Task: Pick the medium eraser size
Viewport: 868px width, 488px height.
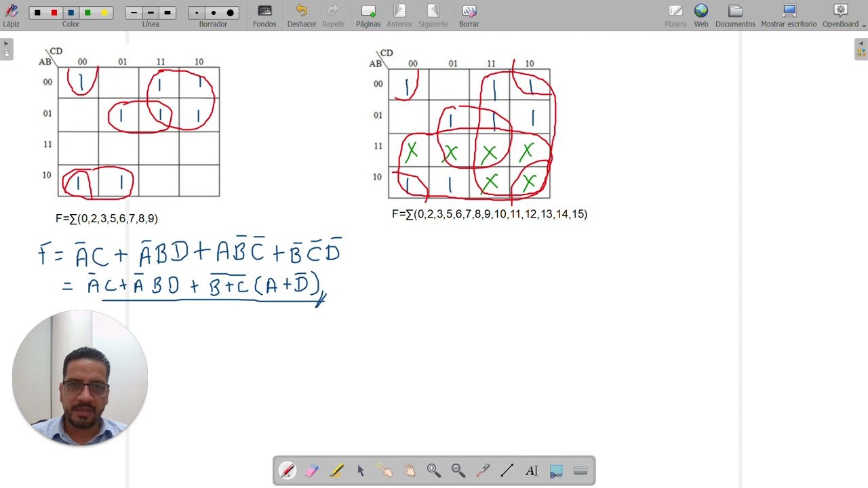Action: tap(213, 13)
